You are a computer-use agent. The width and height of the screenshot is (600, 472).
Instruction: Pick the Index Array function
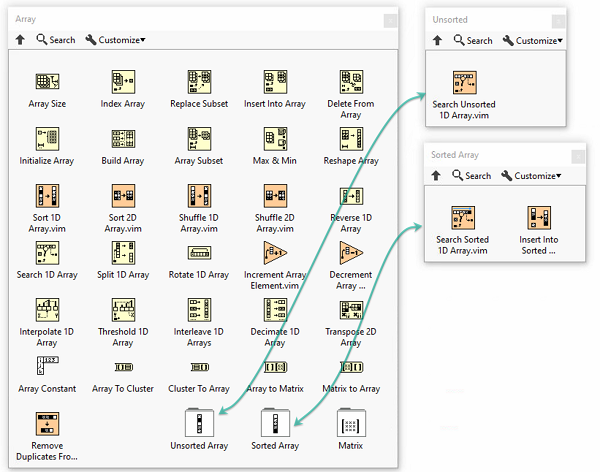(x=123, y=82)
